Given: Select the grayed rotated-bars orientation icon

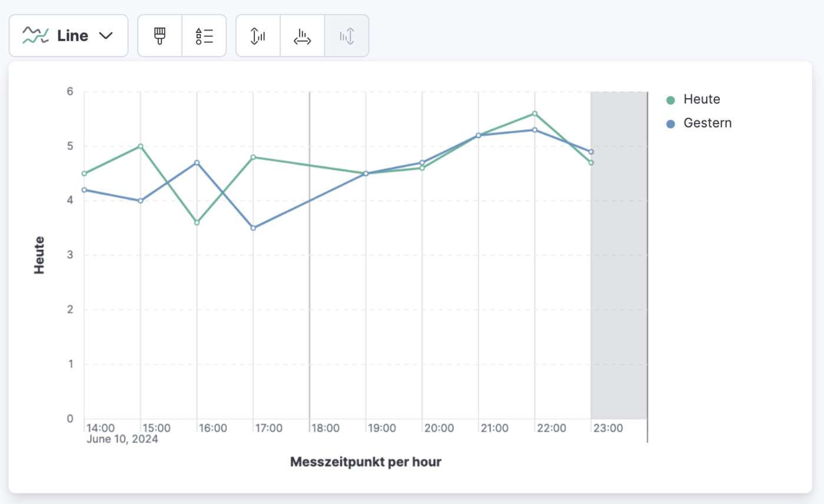Looking at the screenshot, I should click(346, 35).
